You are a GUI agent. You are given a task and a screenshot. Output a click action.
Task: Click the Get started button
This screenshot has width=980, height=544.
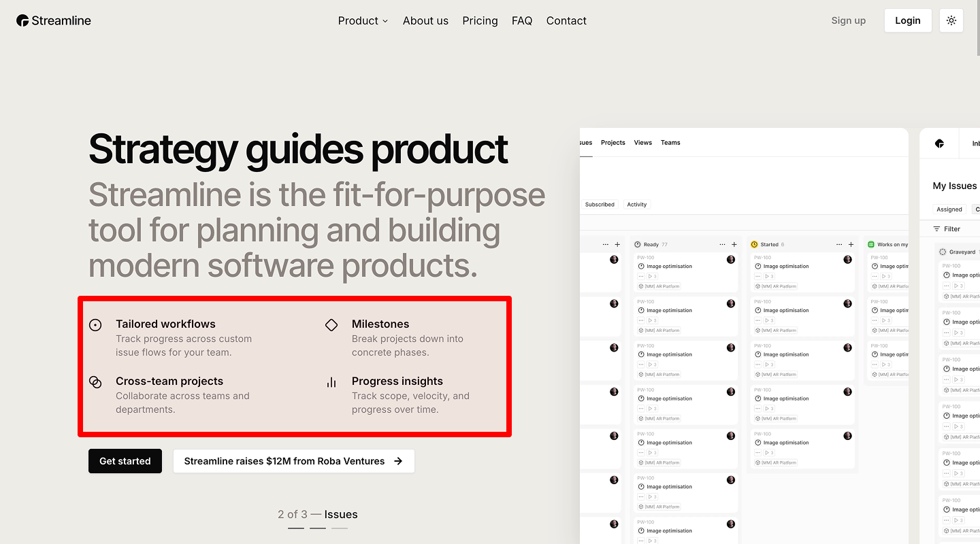coord(125,461)
